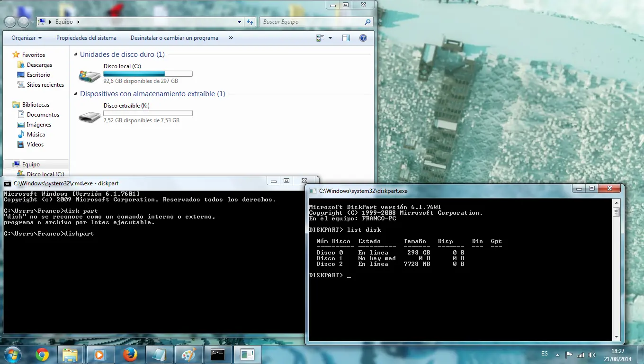The image size is (644, 364).
Task: Click the Equipo breadcrumb in address bar
Action: [x=64, y=22]
